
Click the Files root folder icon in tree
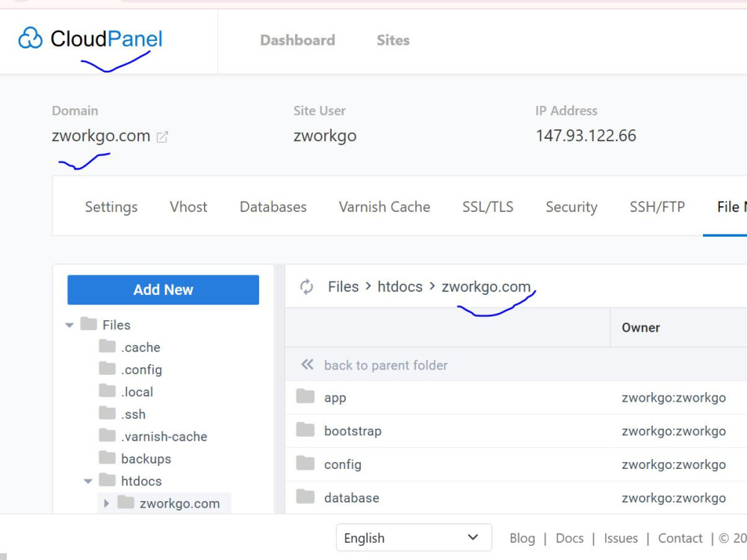tap(89, 324)
